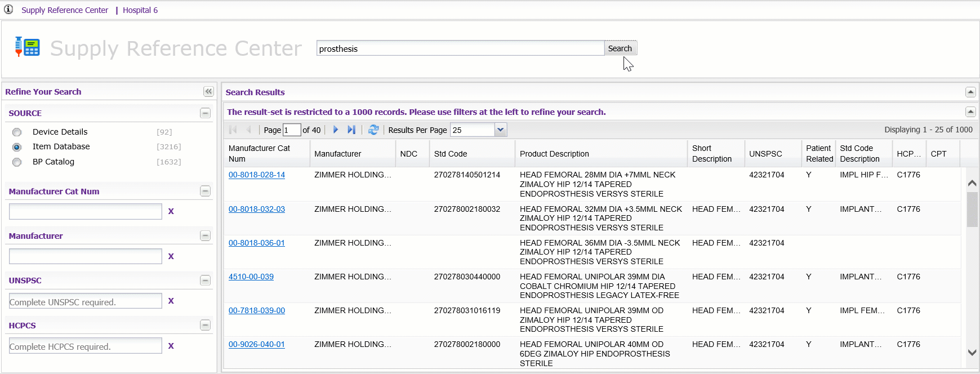Viewport: 980px width, 374px height.
Task: Refresh the search results grid
Action: point(373,130)
